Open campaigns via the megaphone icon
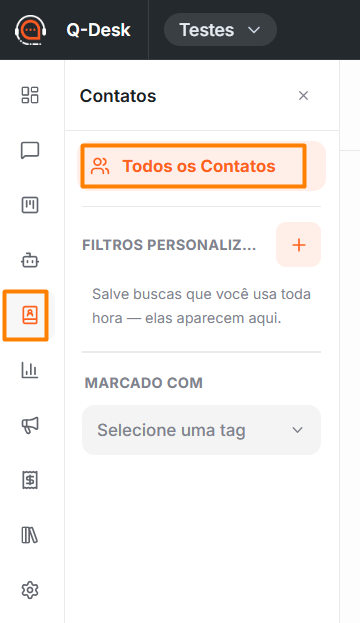360x623 pixels. point(30,425)
